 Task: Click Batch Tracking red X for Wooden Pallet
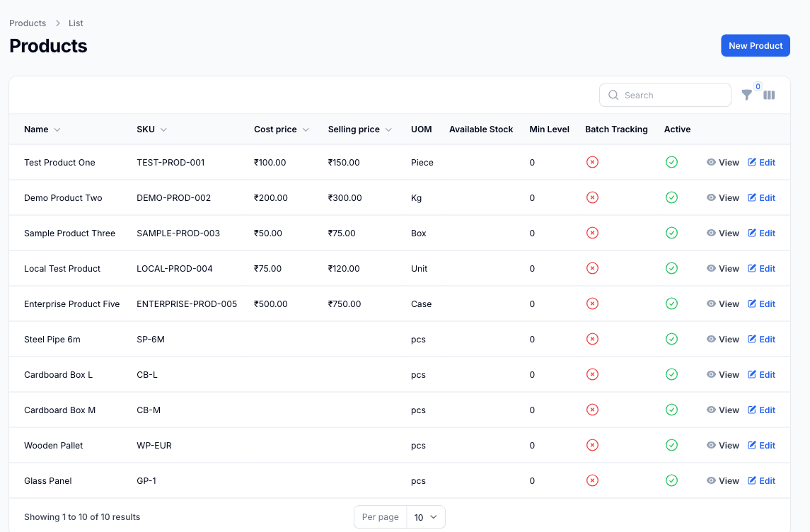click(x=593, y=445)
